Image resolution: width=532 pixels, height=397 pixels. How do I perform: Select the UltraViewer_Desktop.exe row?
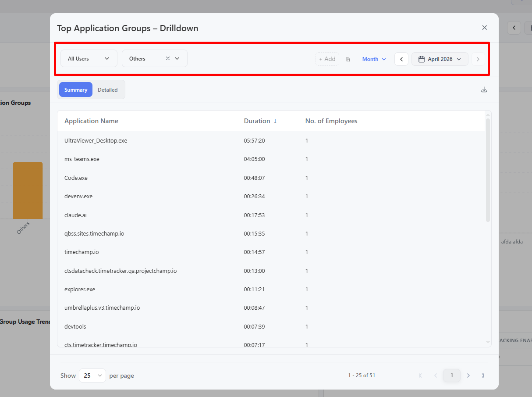pos(271,141)
